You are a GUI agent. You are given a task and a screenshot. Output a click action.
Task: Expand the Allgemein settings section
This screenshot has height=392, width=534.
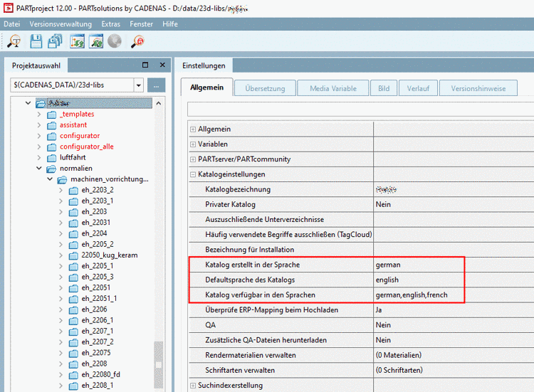coord(193,129)
